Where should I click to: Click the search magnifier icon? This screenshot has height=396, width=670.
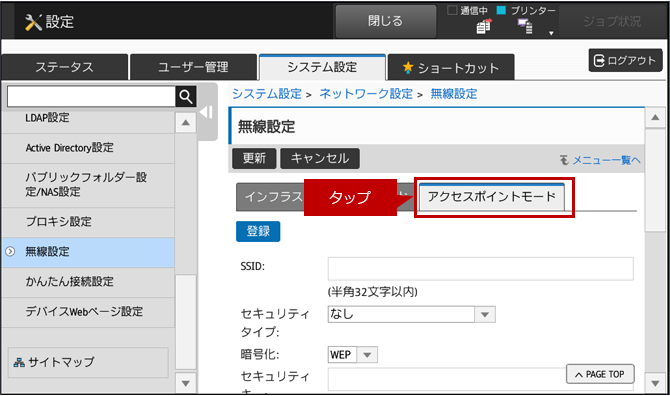click(186, 97)
